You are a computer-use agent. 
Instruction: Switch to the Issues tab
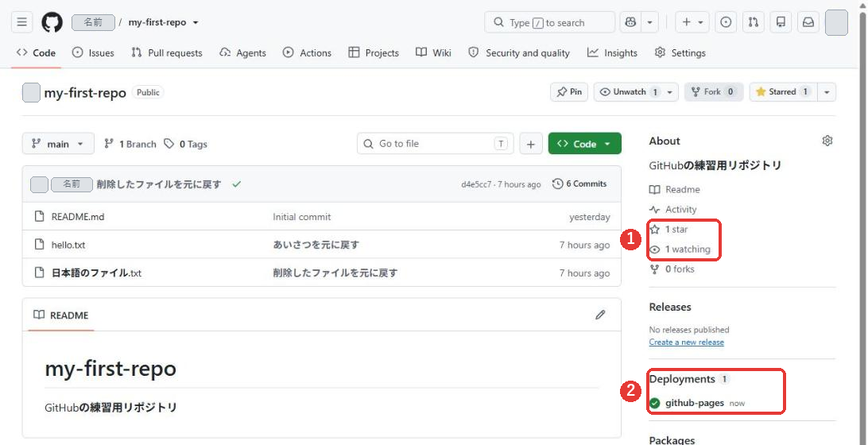coord(93,53)
